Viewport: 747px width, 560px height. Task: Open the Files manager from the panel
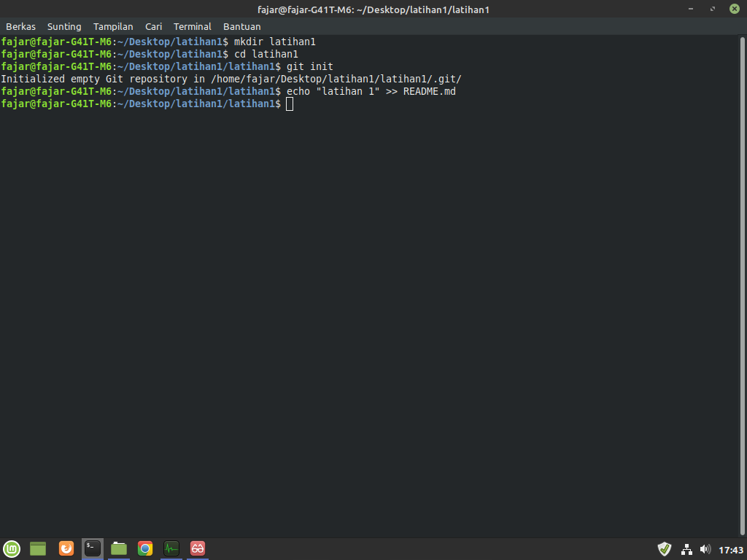tap(119, 548)
